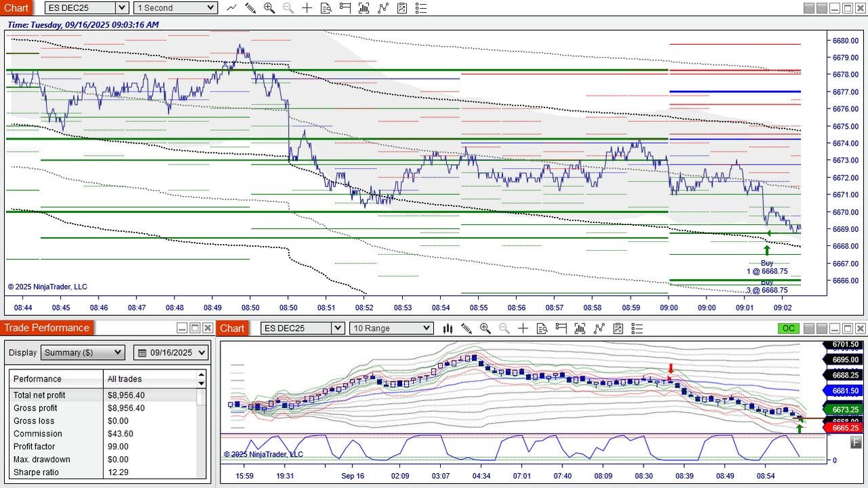Open the Properties list icon in top chart

tap(421, 8)
